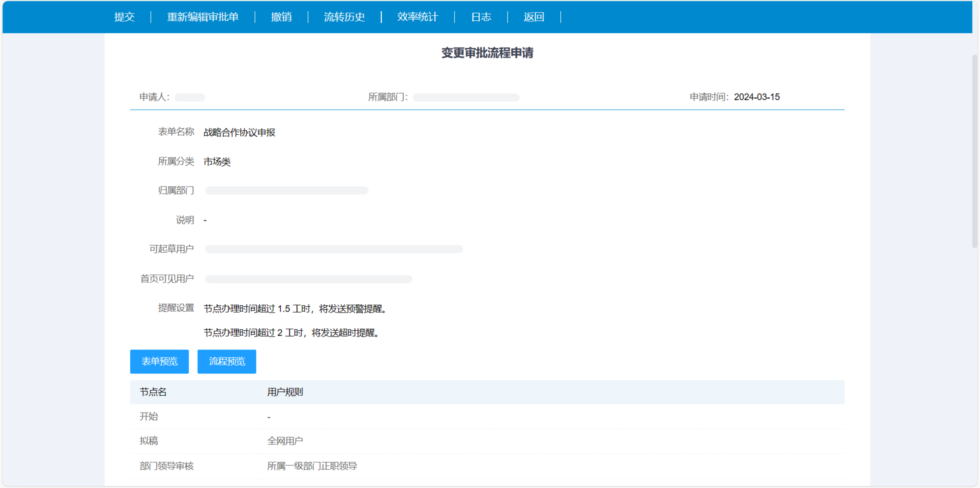The width and height of the screenshot is (980, 488).
Task: Select the 战略合作协议申报 form name text
Action: pos(239,132)
